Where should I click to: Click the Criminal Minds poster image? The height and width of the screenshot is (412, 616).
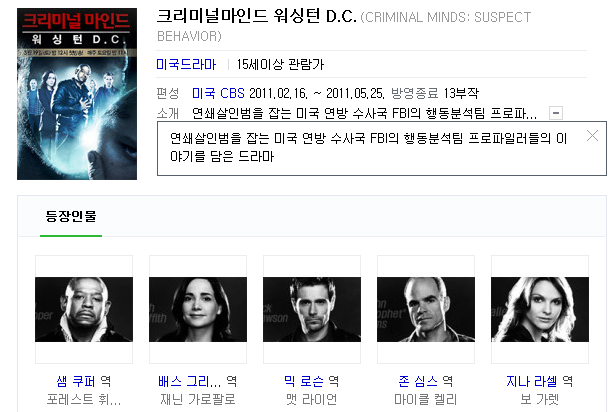pos(77,94)
